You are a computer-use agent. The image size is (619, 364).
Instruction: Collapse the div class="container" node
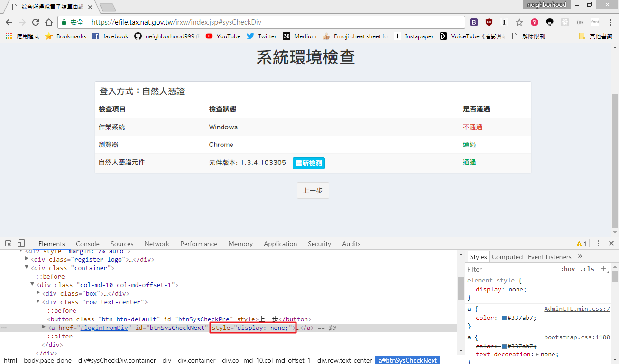tap(27, 268)
